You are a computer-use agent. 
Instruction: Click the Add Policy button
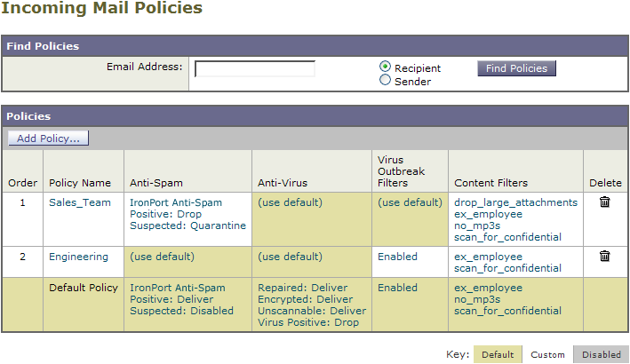click(x=48, y=138)
